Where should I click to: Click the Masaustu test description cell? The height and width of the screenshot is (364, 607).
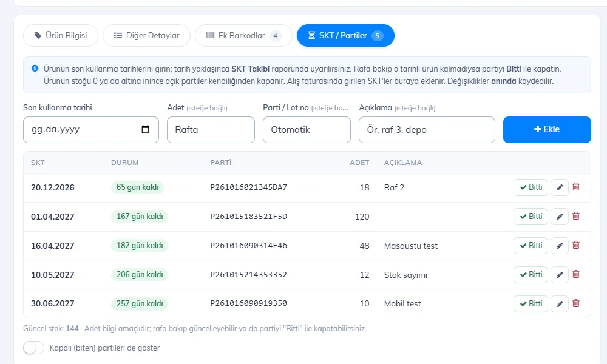tap(411, 246)
